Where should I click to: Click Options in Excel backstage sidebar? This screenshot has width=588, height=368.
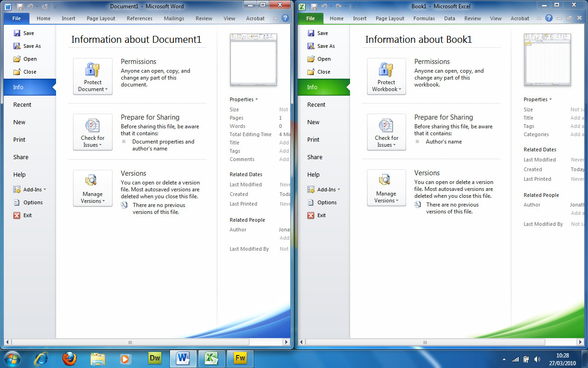coord(327,202)
